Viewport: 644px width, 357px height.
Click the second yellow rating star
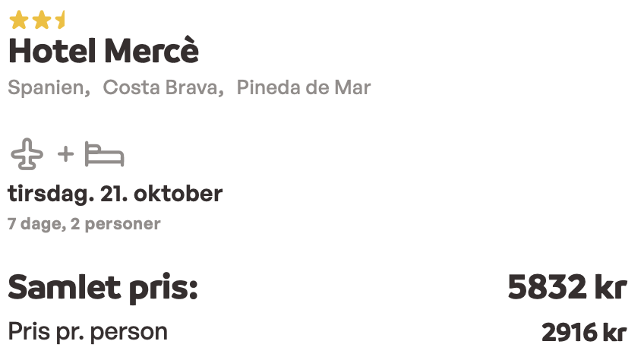click(x=42, y=21)
